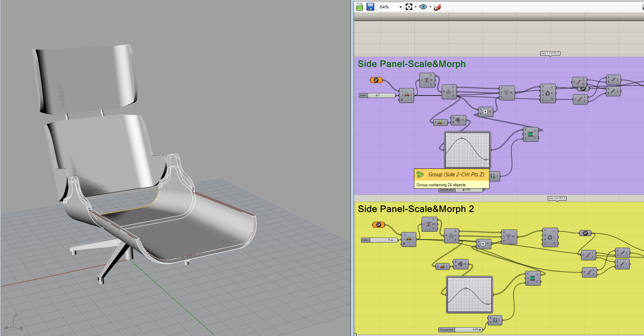Click the Open File folder icon
This screenshot has width=644, height=336.
pyautogui.click(x=359, y=7)
